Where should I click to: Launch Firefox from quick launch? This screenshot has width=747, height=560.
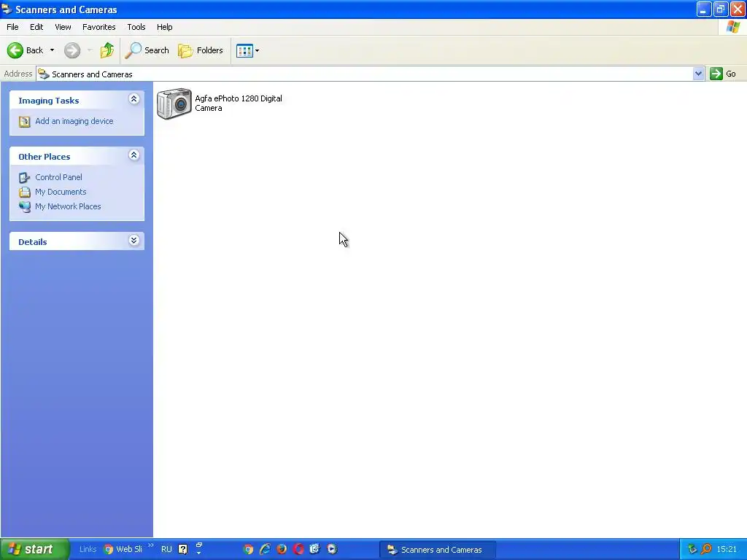[x=282, y=550]
